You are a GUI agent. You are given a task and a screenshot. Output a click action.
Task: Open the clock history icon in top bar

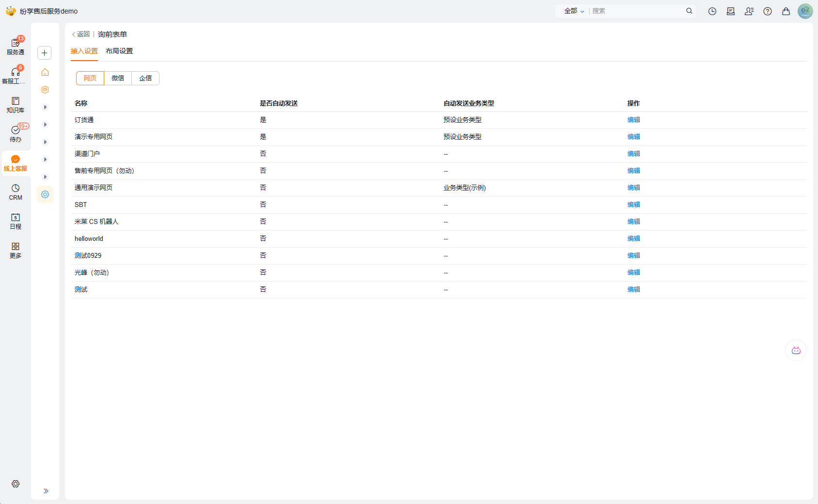point(712,11)
